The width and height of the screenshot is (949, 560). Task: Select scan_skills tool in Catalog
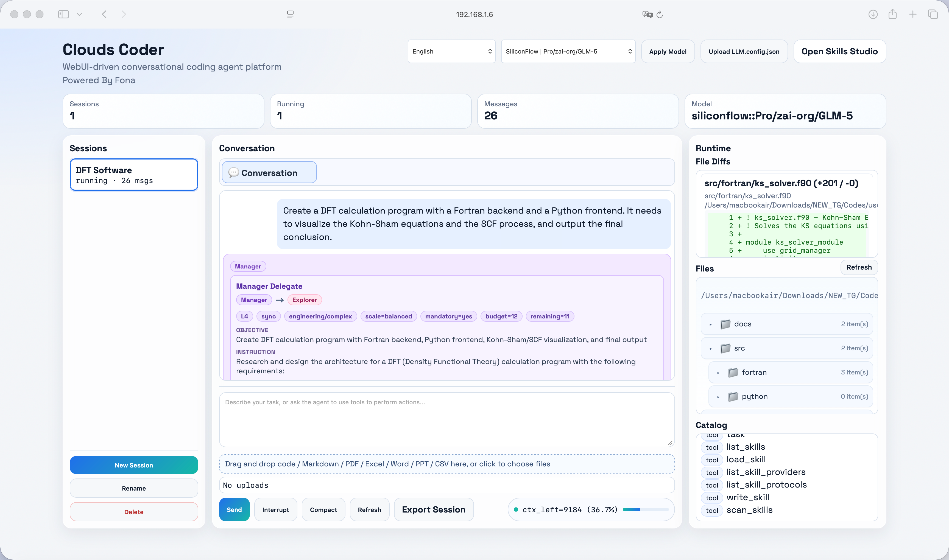pos(749,510)
